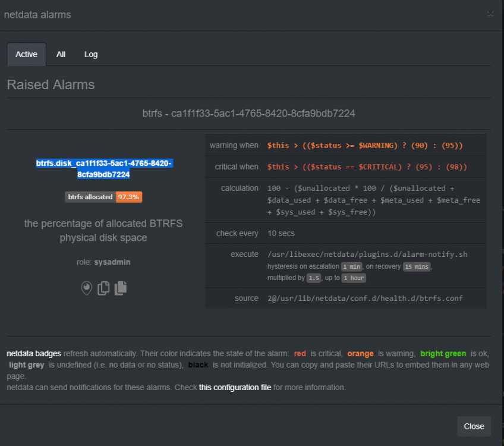Click the btrfs.conf source path
Image resolution: width=504 pixels, height=446 pixels.
365,299
